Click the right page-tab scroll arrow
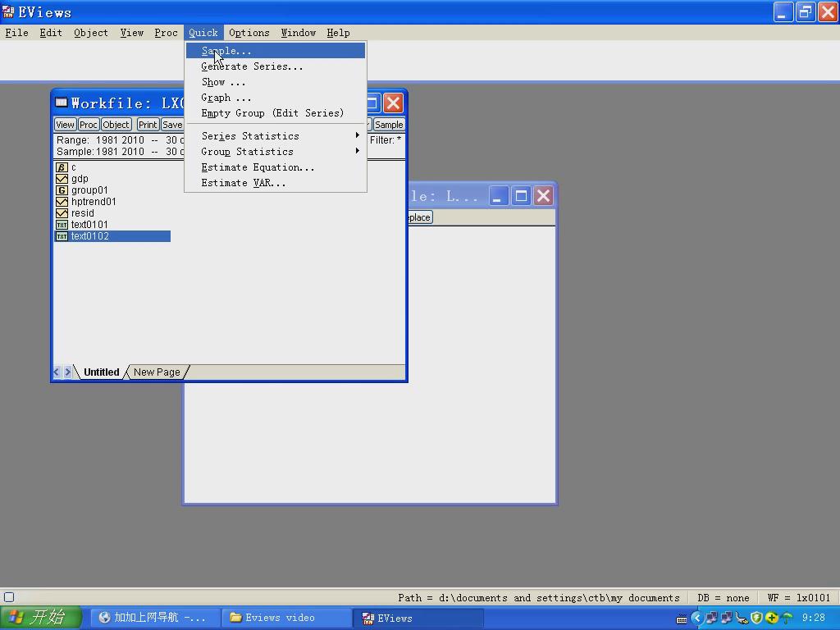 67,372
